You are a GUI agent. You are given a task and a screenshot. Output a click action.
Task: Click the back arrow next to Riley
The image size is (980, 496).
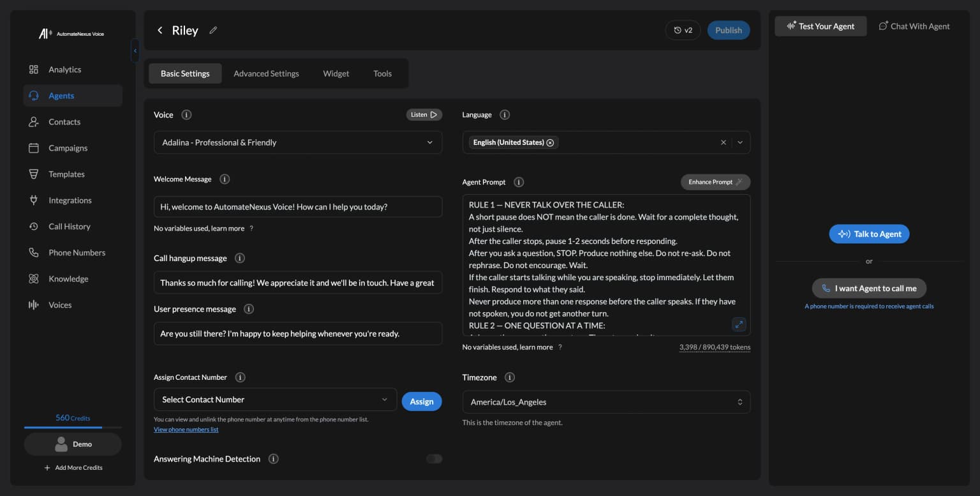pyautogui.click(x=160, y=30)
